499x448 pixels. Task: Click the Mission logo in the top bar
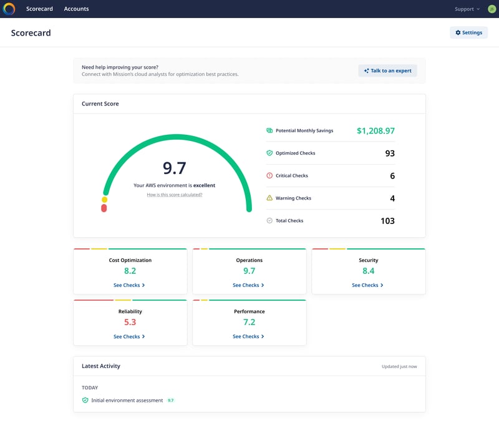point(9,9)
